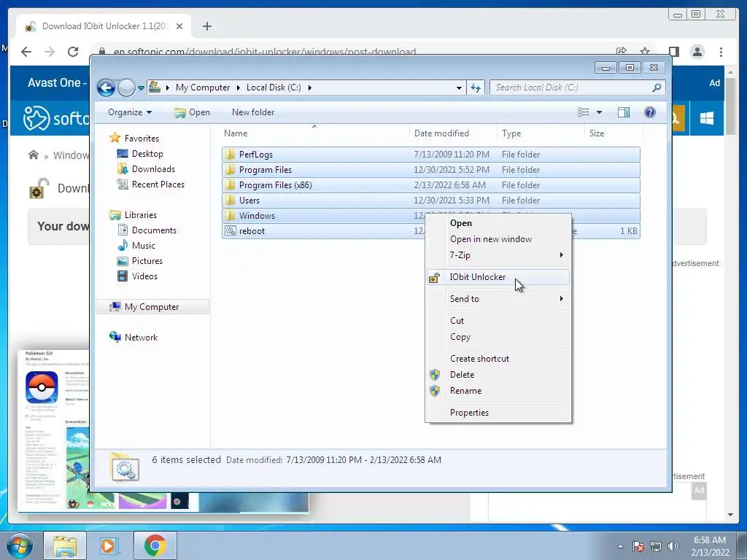The image size is (747, 560).
Task: Expand the Send to submenu
Action: click(x=498, y=298)
